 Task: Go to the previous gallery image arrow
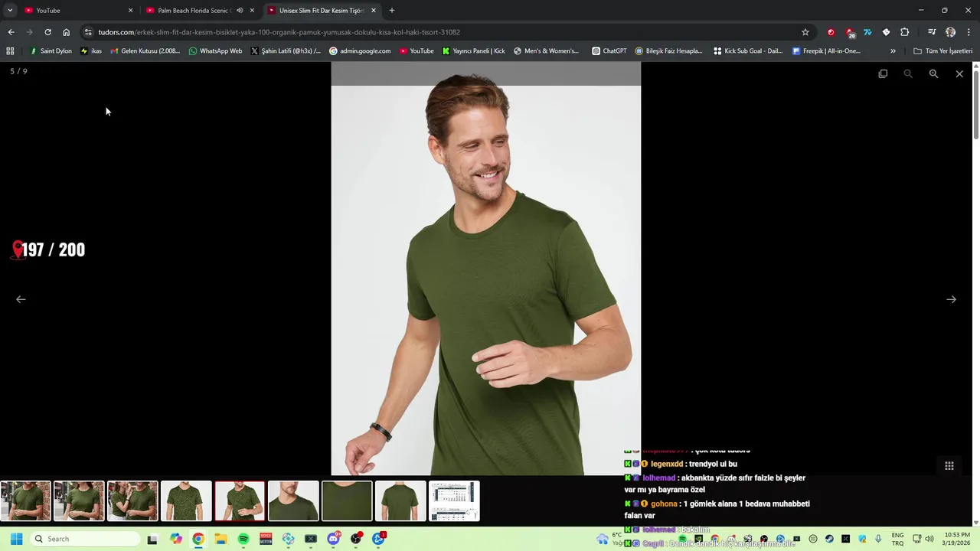(x=21, y=299)
